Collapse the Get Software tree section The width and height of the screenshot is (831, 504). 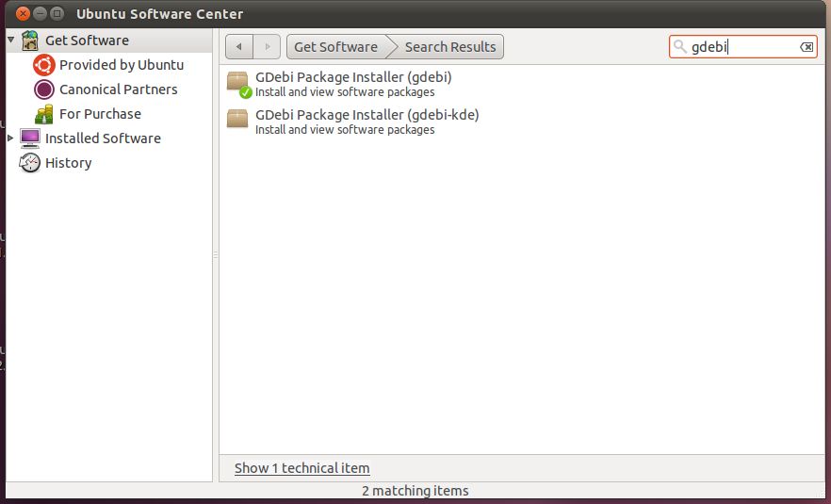click(x=10, y=40)
